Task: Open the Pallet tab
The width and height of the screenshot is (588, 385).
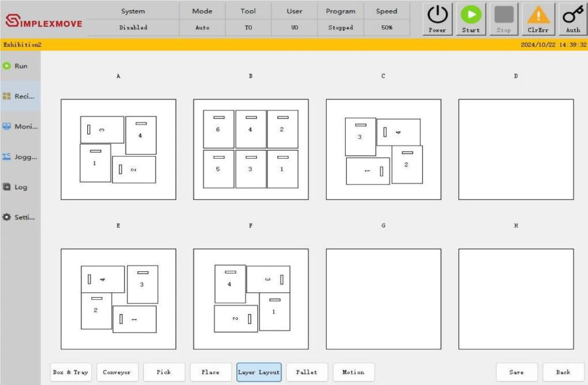Action: click(307, 372)
